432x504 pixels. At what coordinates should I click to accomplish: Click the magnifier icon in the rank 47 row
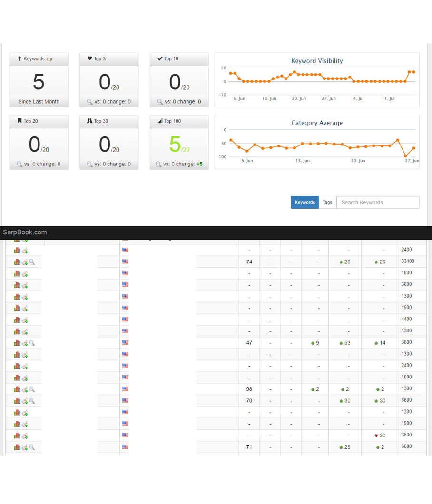[x=32, y=343]
